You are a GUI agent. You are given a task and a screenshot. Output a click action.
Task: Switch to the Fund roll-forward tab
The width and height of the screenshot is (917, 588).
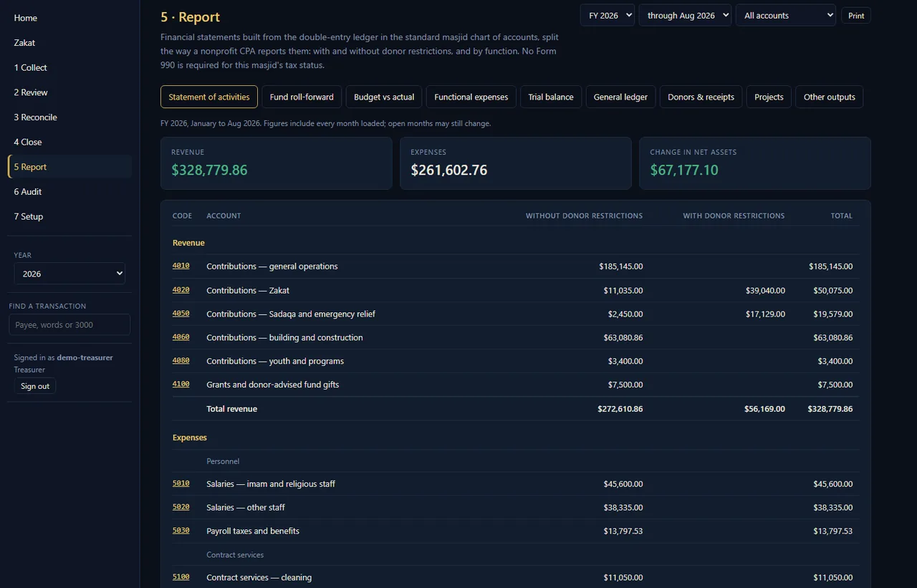pyautogui.click(x=302, y=97)
